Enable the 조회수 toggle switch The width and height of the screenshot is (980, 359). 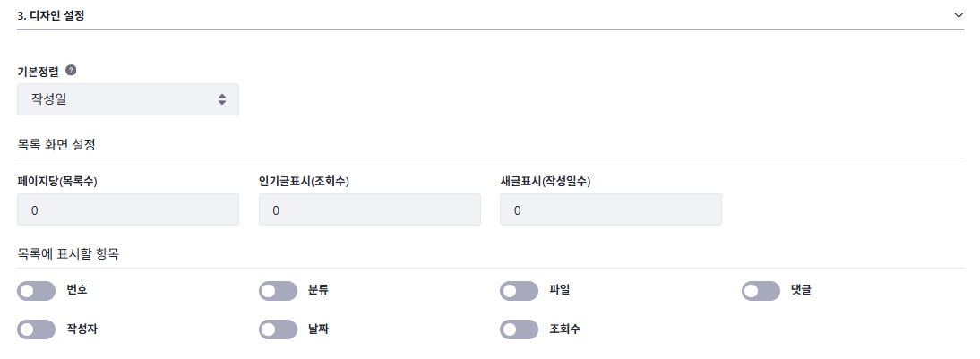[x=519, y=329]
